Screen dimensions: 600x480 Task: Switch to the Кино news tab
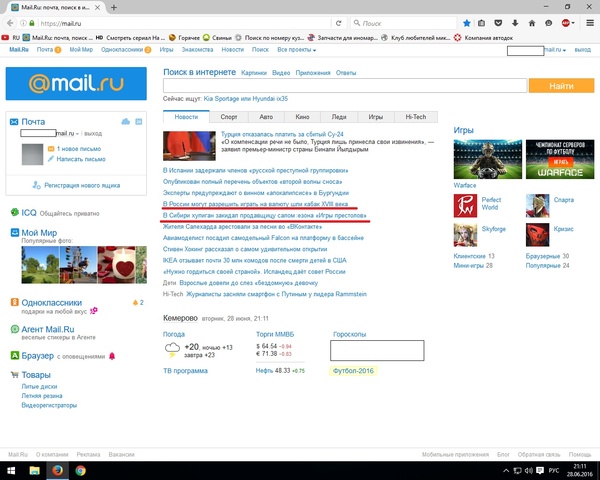(x=302, y=117)
